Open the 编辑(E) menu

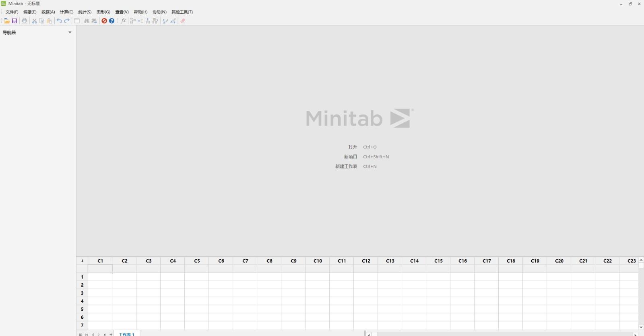[30, 12]
